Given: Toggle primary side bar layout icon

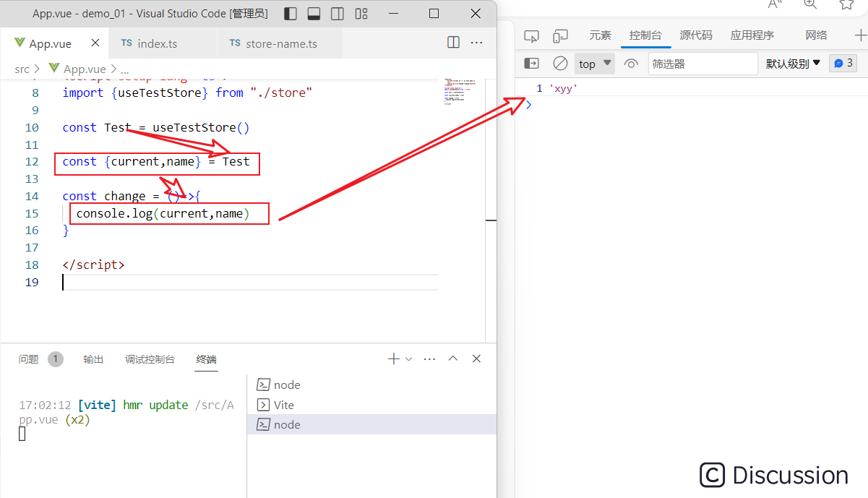Looking at the screenshot, I should (x=291, y=14).
